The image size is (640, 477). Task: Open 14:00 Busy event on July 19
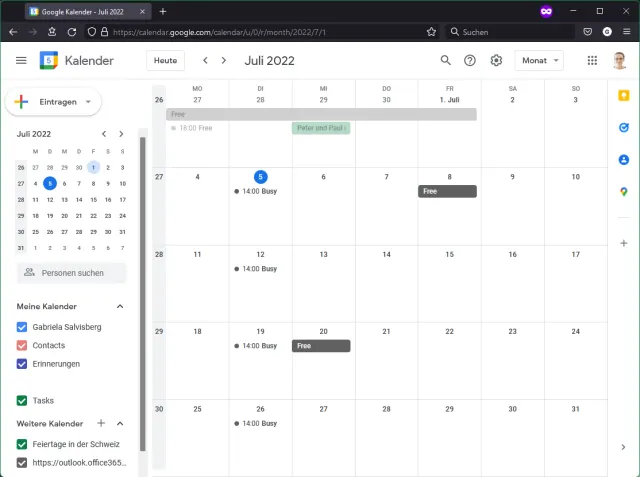pos(256,346)
